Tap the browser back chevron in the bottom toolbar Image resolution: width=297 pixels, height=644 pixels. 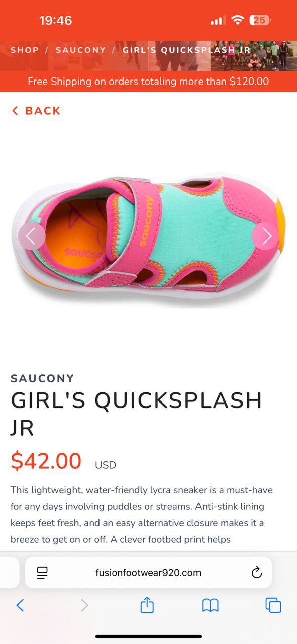pyautogui.click(x=20, y=605)
